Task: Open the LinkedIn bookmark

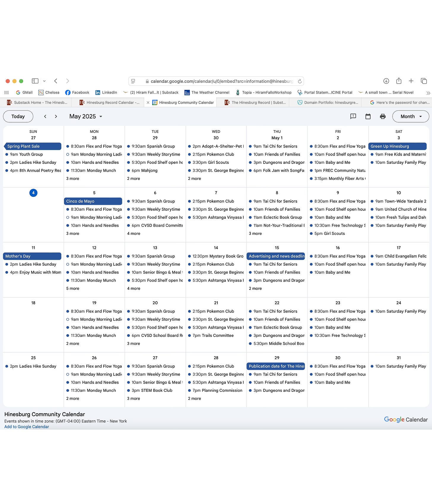Action: pos(106,92)
